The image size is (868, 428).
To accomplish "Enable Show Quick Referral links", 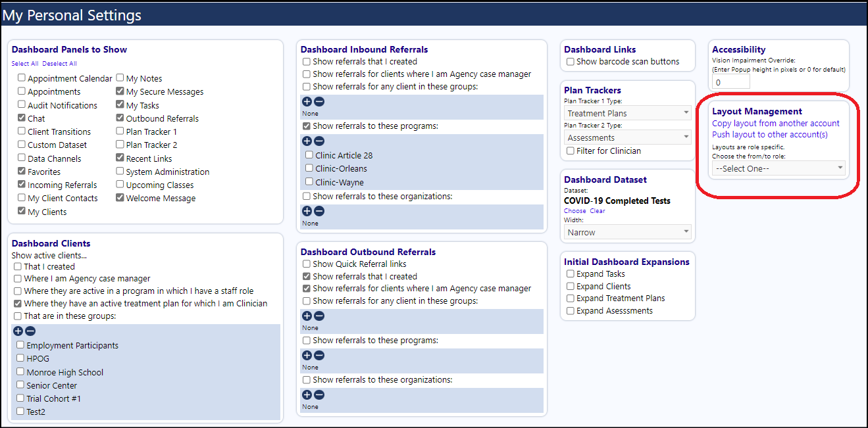I will point(307,264).
